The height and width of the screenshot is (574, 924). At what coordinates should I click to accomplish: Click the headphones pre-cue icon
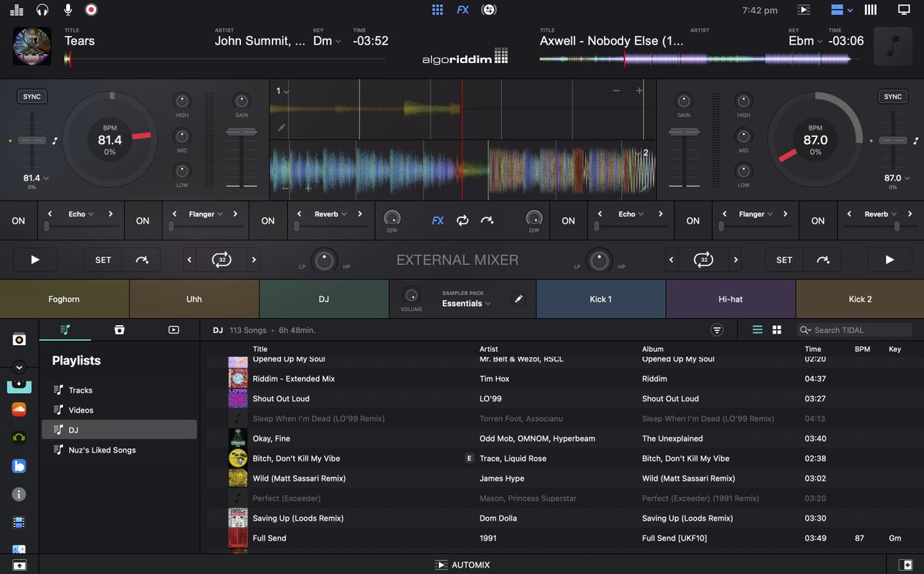[42, 10]
